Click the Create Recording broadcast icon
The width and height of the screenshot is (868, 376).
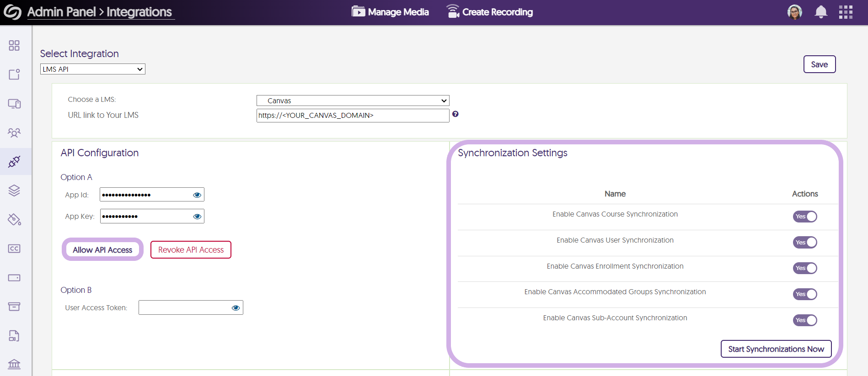[x=453, y=11]
